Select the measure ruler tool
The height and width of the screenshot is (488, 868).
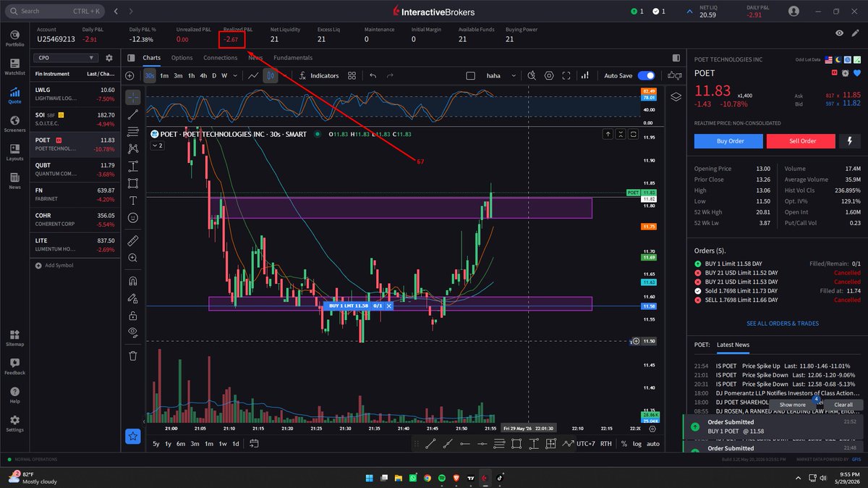click(133, 240)
